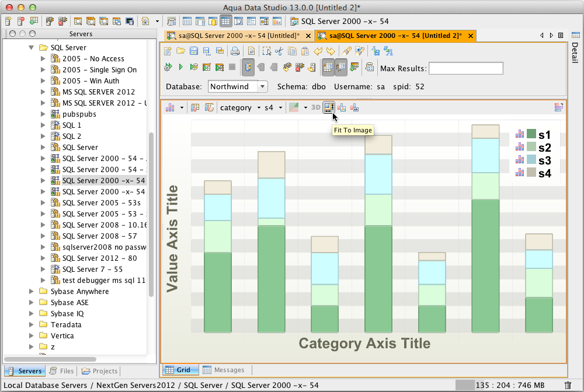Click the bar chart view icon in main toolbar
This screenshot has width=584, height=392.
click(277, 21)
